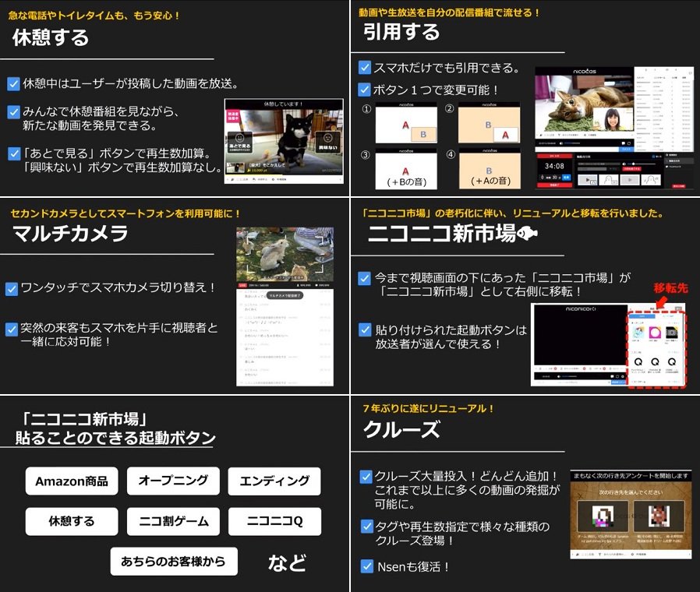Toggle the Nsenも復活 checkbox
This screenshot has height=592, width=700.
point(366,566)
